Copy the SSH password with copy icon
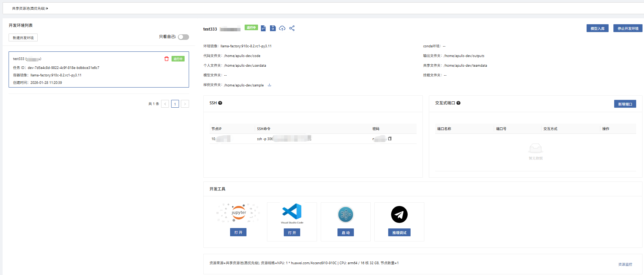This screenshot has height=275, width=644. (x=390, y=139)
